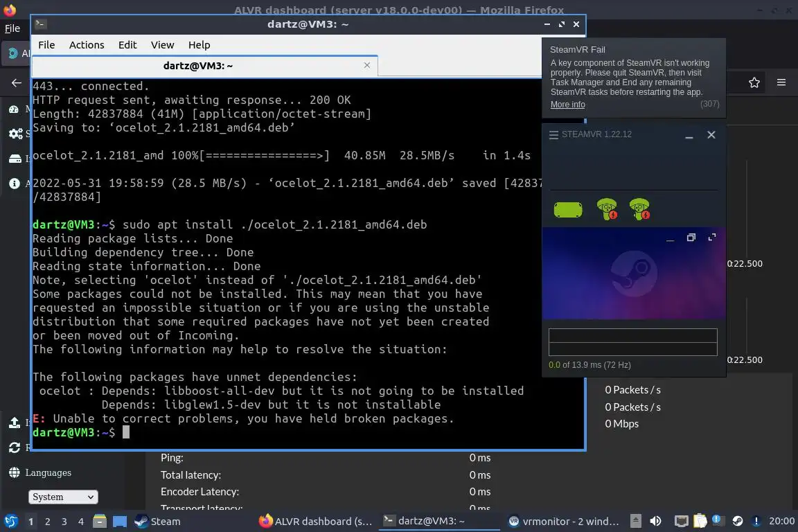This screenshot has height=532, width=798.
Task: Click the Languages label in ALVR sidebar
Action: point(48,472)
